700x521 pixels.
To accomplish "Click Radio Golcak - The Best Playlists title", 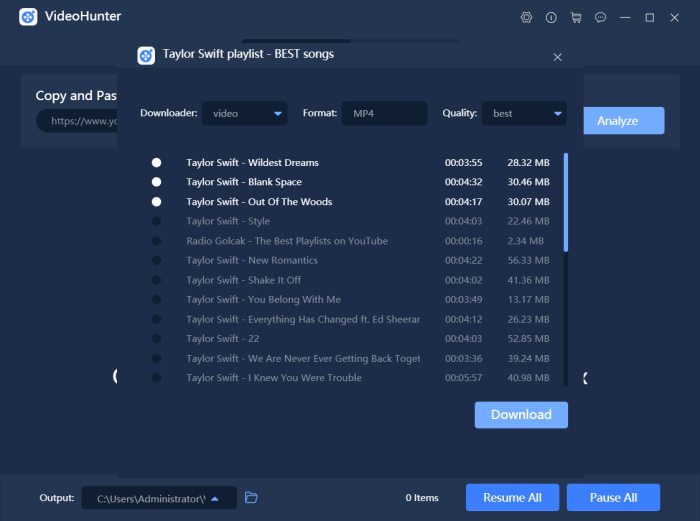I will pyautogui.click(x=287, y=241).
